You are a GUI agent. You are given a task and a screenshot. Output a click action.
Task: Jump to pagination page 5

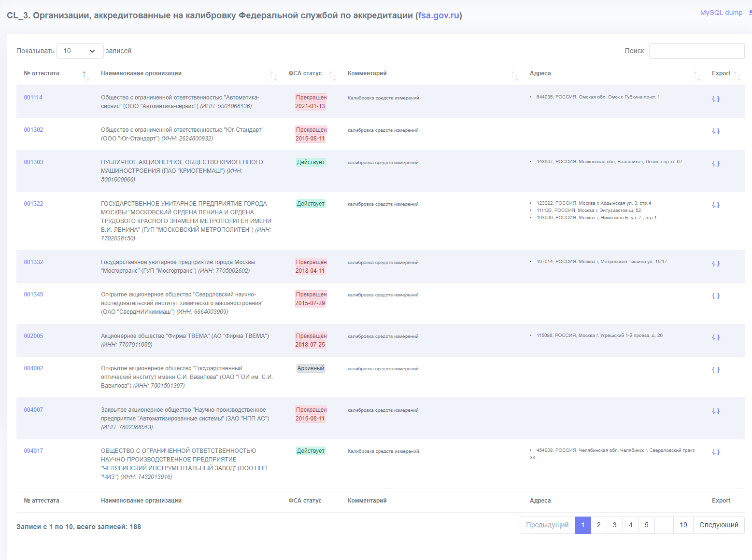click(x=646, y=525)
